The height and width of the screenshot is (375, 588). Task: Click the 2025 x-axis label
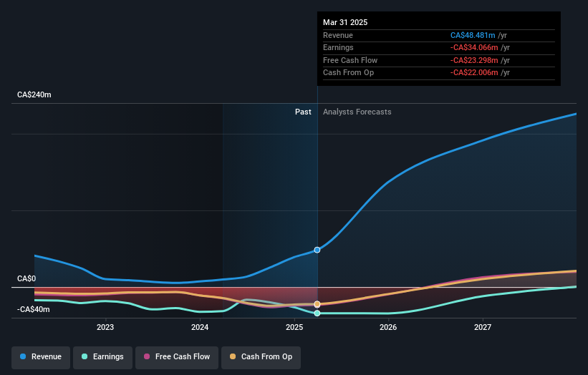294,327
